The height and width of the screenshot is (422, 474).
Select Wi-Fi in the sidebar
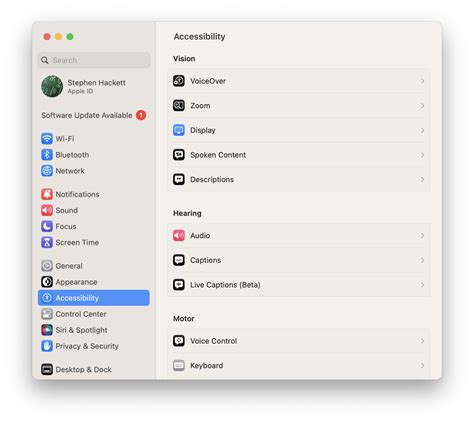[94, 139]
